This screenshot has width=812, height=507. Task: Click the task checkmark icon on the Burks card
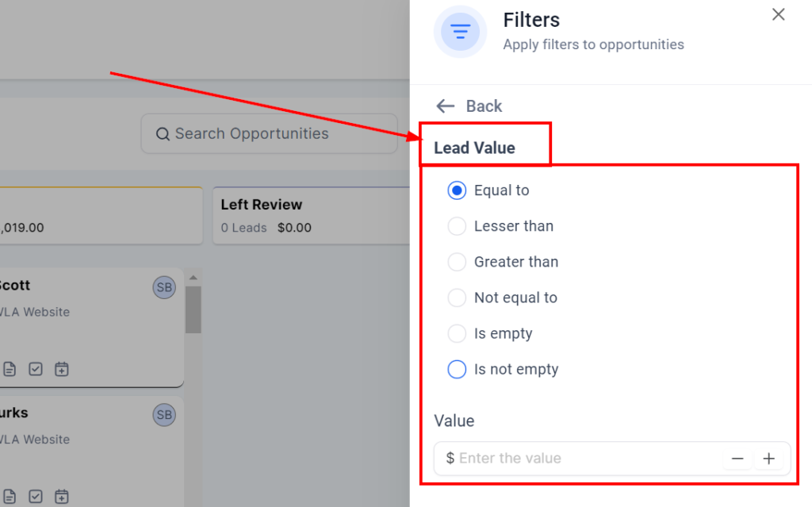pyautogui.click(x=36, y=497)
